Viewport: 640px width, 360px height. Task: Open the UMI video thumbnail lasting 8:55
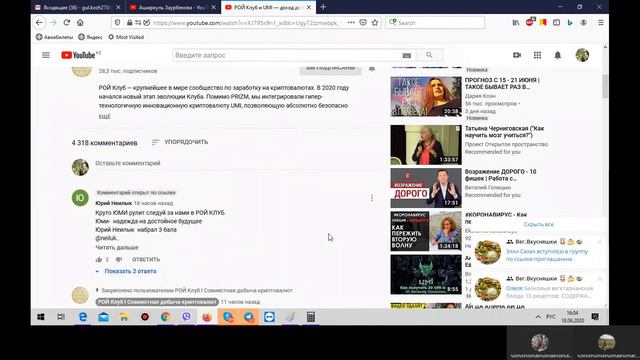426,274
